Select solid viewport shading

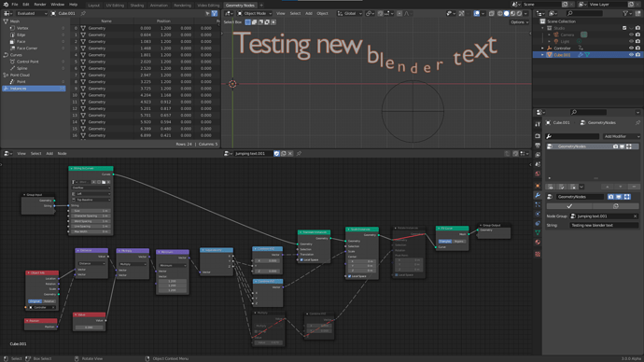(x=507, y=14)
